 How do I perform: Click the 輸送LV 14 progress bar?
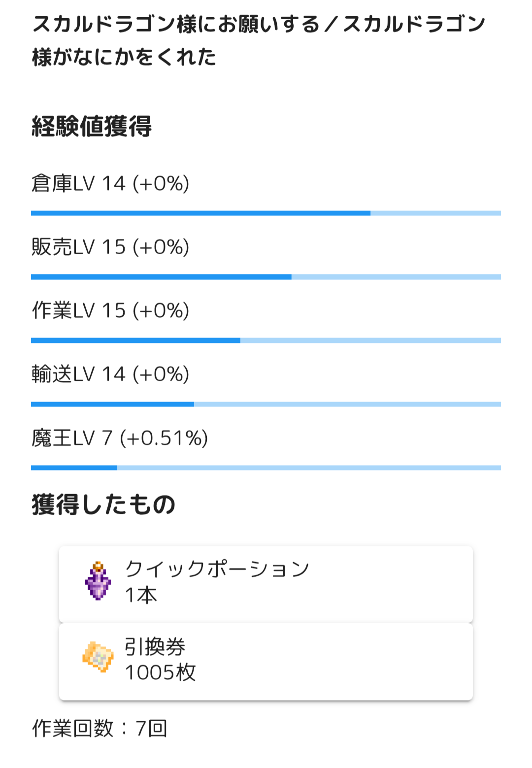coord(266,404)
